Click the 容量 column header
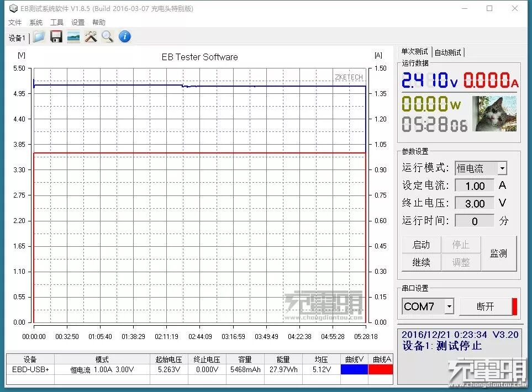 click(x=245, y=359)
